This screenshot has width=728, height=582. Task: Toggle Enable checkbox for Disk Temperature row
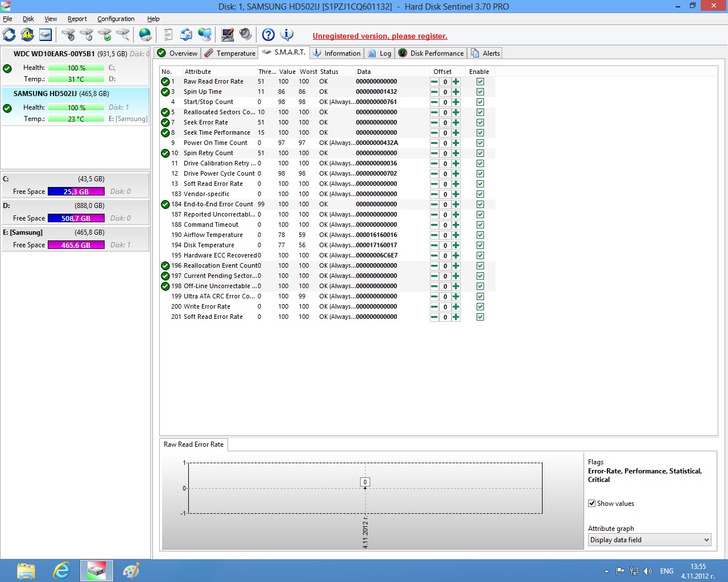pos(480,246)
